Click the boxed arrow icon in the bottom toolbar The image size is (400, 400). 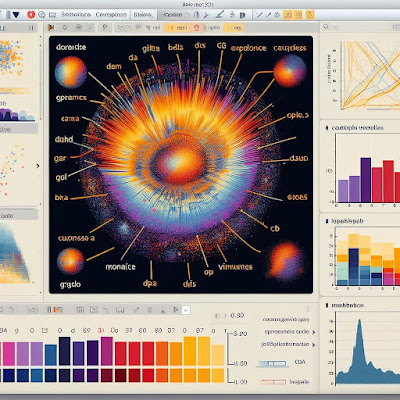point(94,310)
